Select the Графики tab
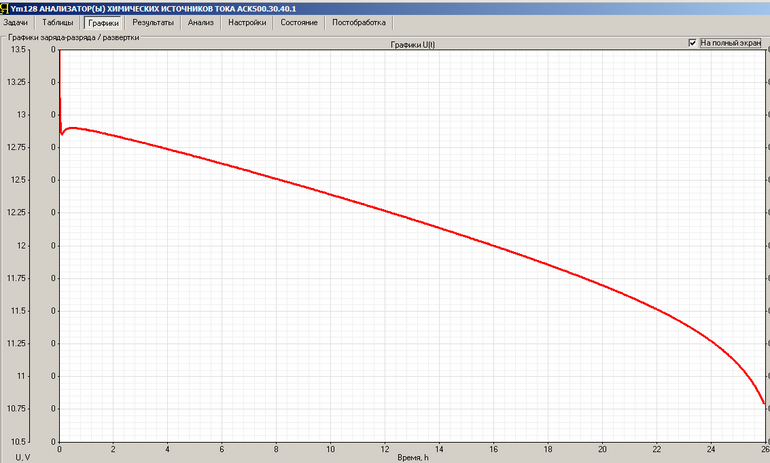Viewport: 770px width, 463px height. pyautogui.click(x=103, y=23)
